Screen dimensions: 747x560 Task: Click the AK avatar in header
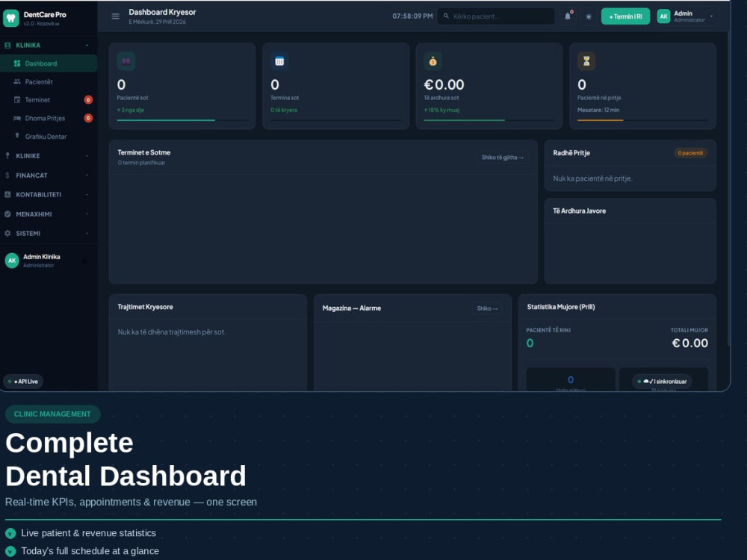(663, 16)
